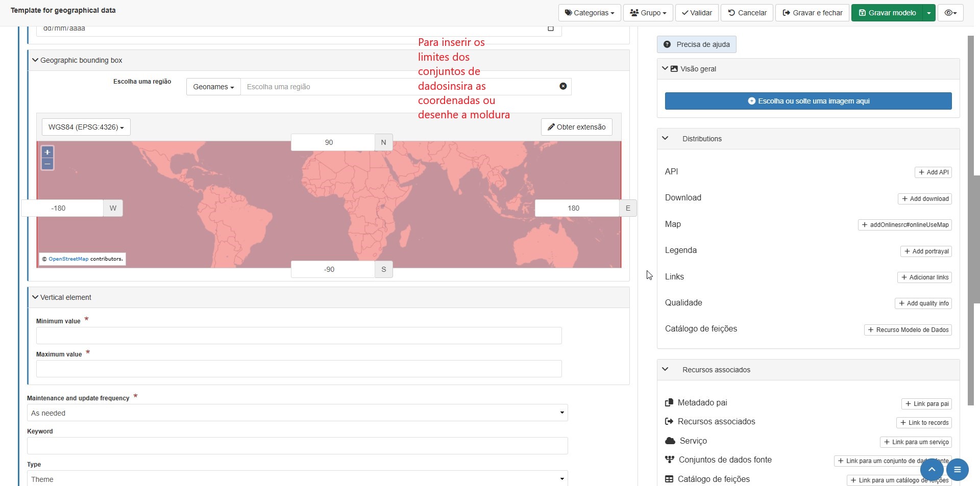This screenshot has height=486, width=980.
Task: Click the scroll-to-top arrow button
Action: pos(932,469)
